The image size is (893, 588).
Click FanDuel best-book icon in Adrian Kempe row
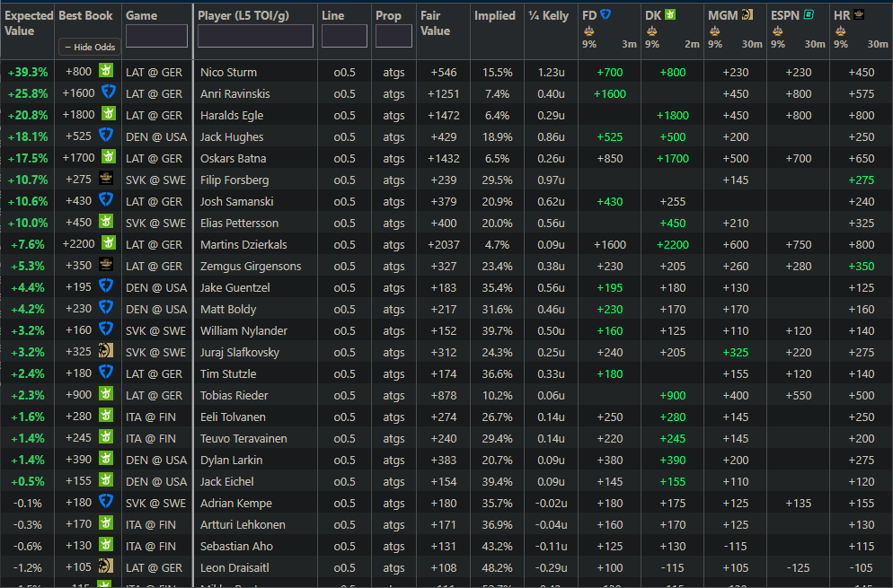point(106,501)
